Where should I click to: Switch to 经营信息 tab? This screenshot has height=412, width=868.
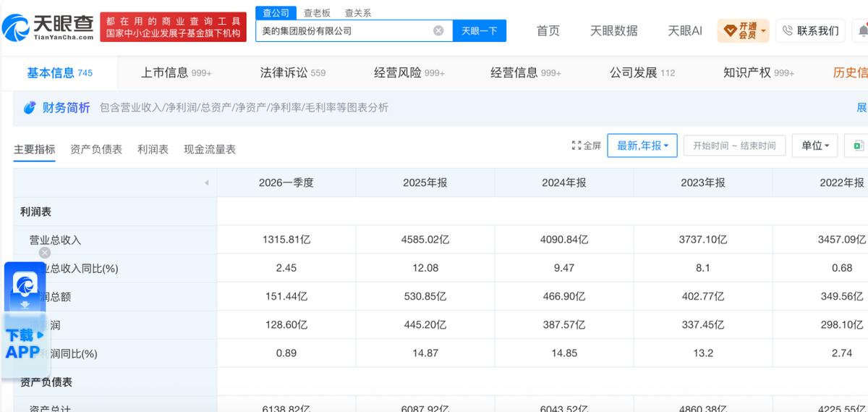pos(526,72)
